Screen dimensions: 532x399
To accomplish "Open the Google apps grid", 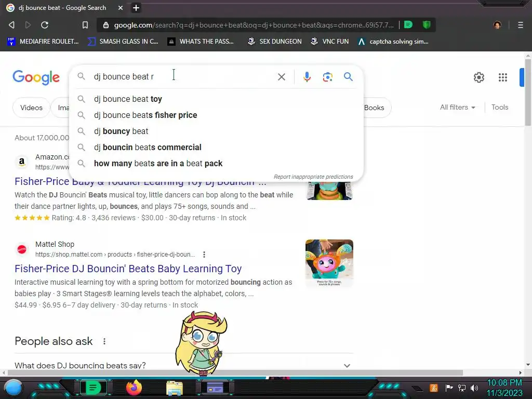I will coord(503,77).
